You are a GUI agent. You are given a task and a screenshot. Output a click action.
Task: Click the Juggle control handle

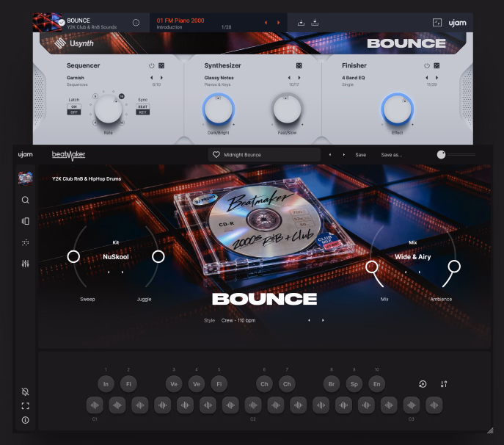(158, 256)
